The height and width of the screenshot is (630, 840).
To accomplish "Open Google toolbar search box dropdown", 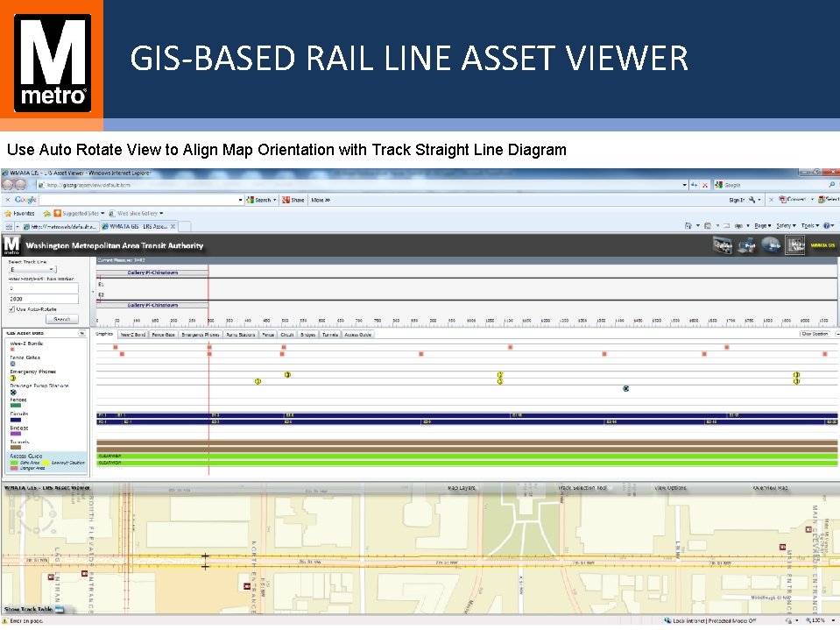I will tap(240, 200).
